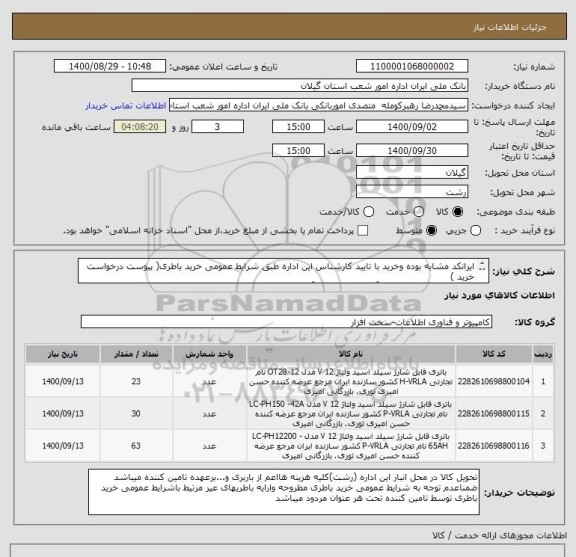Click the کد کالا column header
576x557 pixels.
(494, 354)
